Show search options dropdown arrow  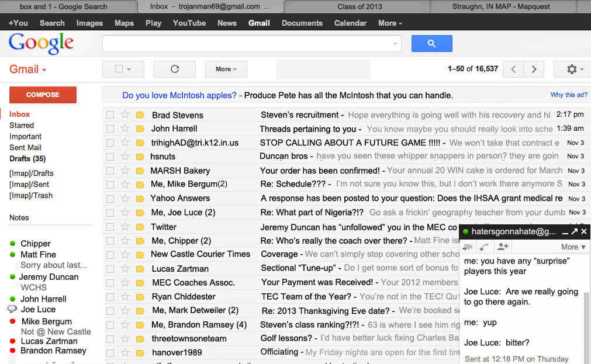tap(395, 44)
